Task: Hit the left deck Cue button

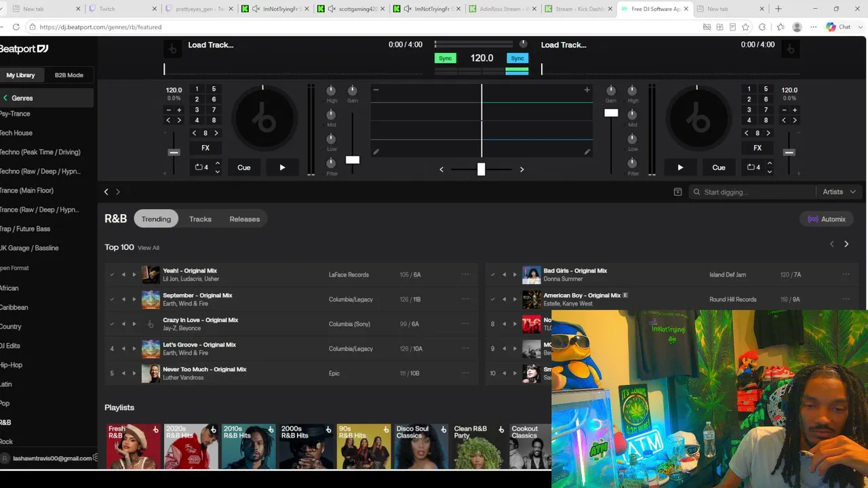Action: tap(244, 167)
